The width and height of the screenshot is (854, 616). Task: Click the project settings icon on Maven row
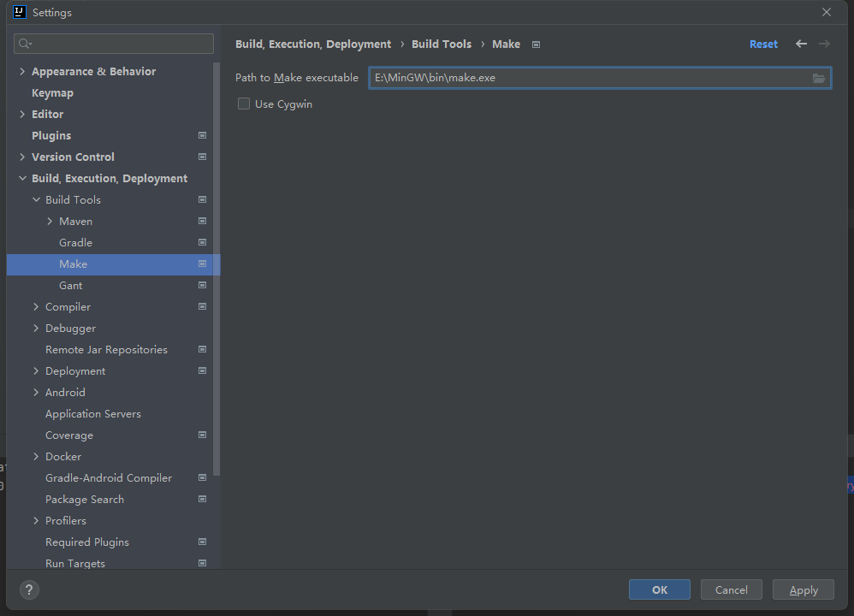coord(202,221)
